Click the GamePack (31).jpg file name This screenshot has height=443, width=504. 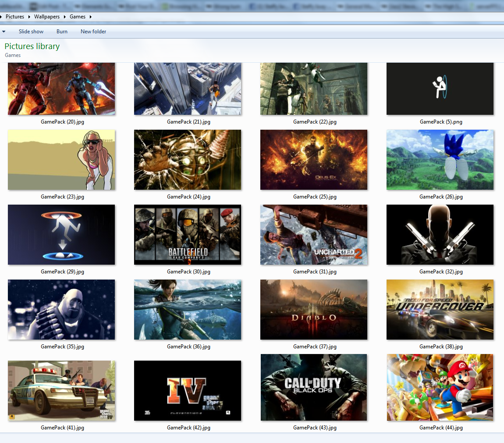(315, 272)
